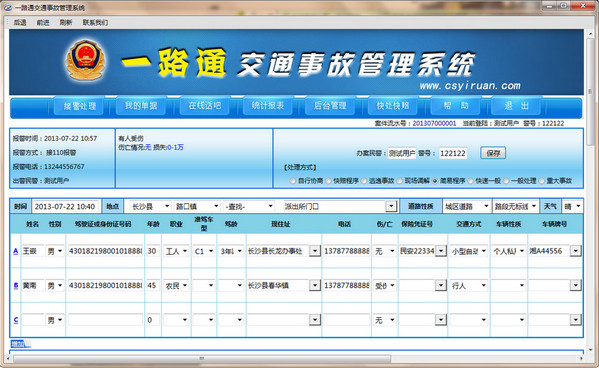599x368 pixels.
Task: Expand the 路段无标线 dropdown
Action: pyautogui.click(x=516, y=206)
